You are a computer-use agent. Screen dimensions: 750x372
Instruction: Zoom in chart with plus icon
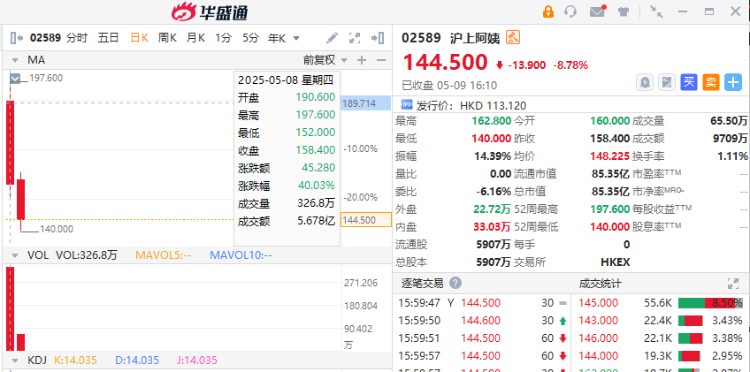(x=362, y=60)
